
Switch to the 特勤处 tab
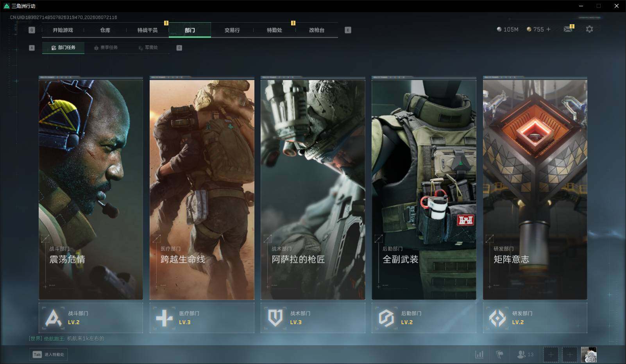pos(274,30)
